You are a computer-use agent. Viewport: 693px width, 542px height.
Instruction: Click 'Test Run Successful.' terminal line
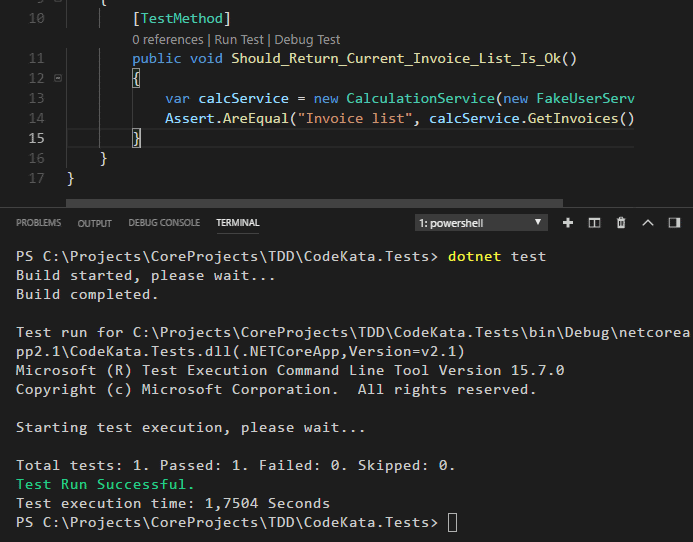(x=105, y=485)
